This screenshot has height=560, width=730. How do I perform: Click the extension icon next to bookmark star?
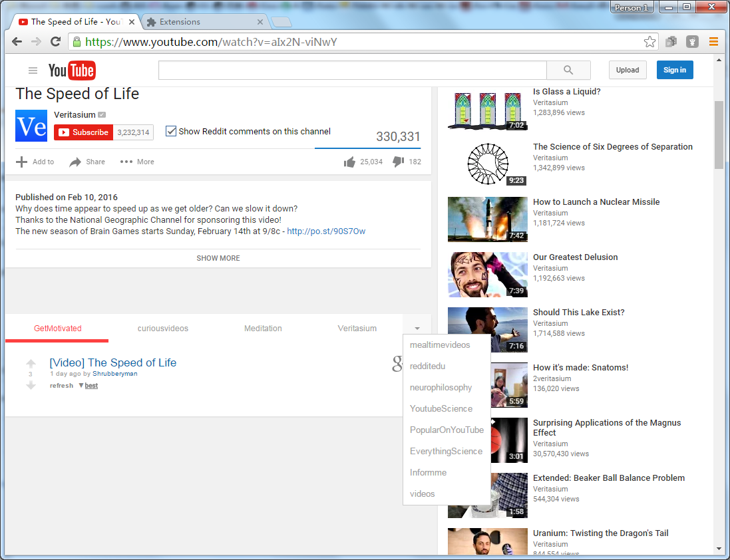pyautogui.click(x=671, y=42)
